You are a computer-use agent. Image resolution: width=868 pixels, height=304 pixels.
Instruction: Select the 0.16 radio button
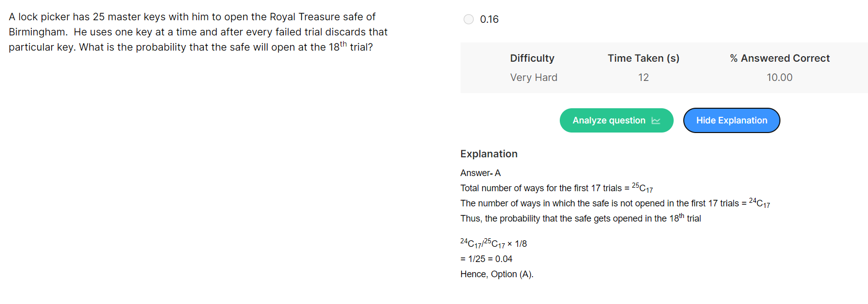[469, 19]
